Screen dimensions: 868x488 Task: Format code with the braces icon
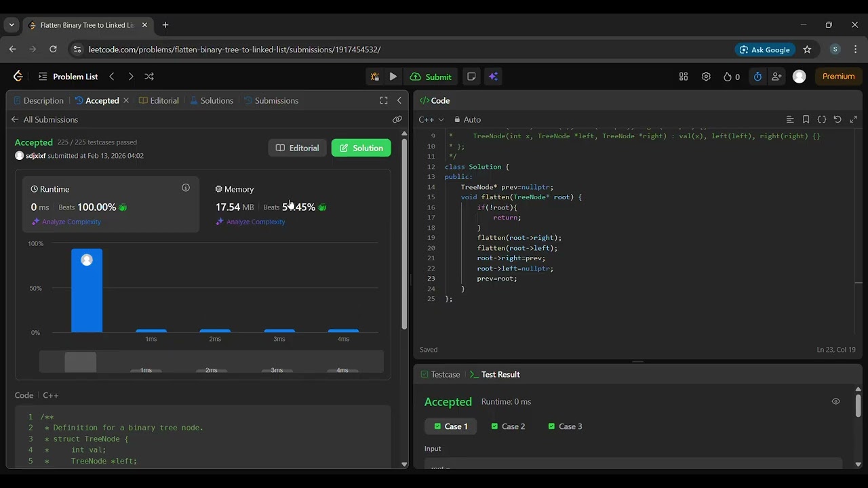pyautogui.click(x=822, y=119)
